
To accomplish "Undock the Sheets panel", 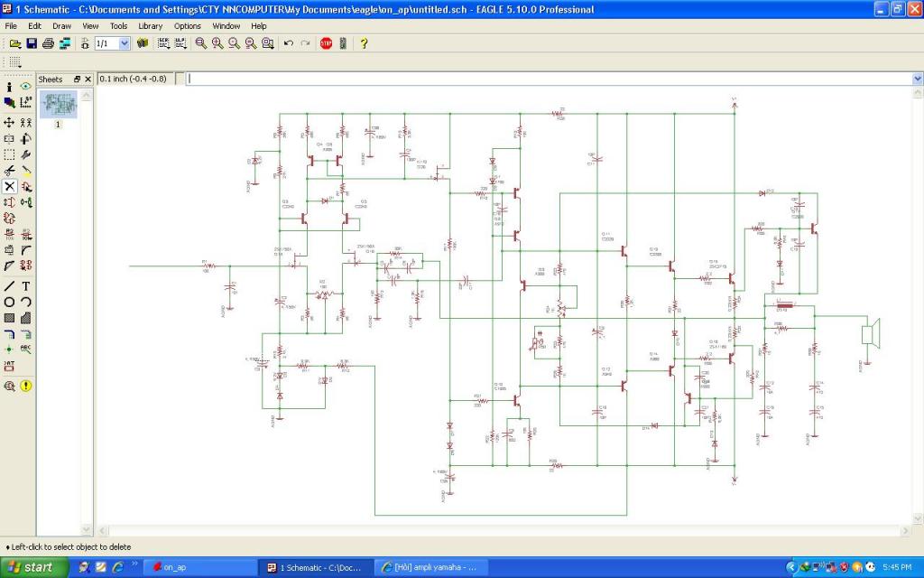I will pos(77,79).
